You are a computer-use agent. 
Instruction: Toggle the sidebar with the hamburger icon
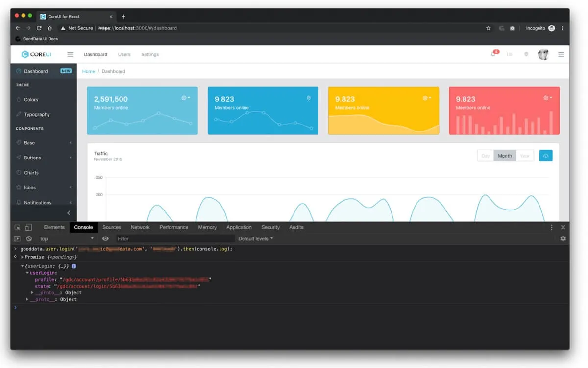tap(70, 54)
